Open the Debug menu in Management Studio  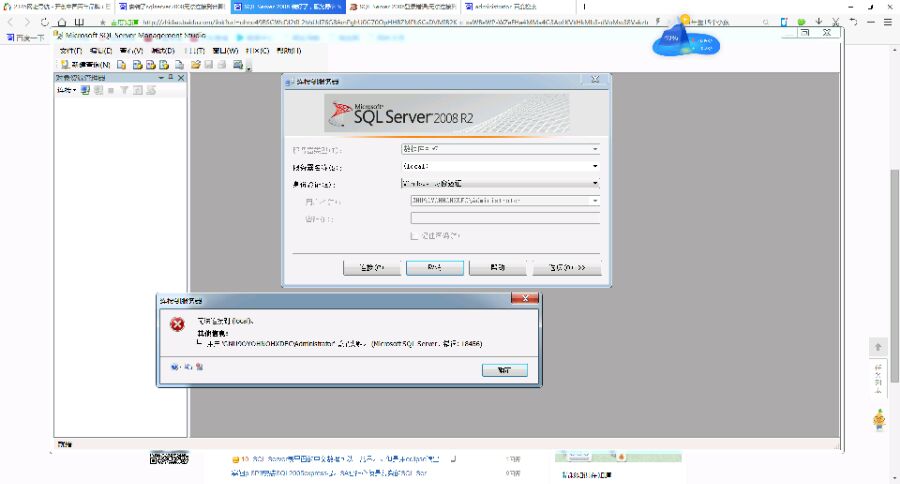tap(162, 51)
